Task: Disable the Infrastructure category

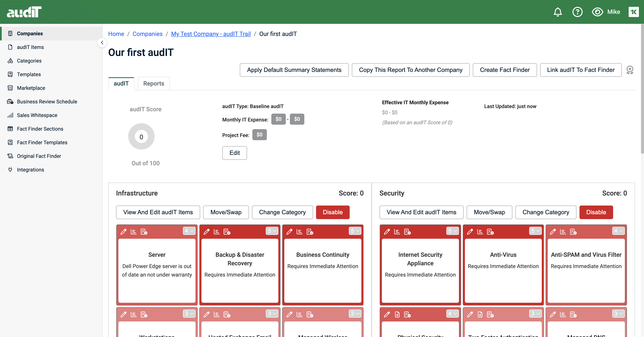Action: (333, 212)
